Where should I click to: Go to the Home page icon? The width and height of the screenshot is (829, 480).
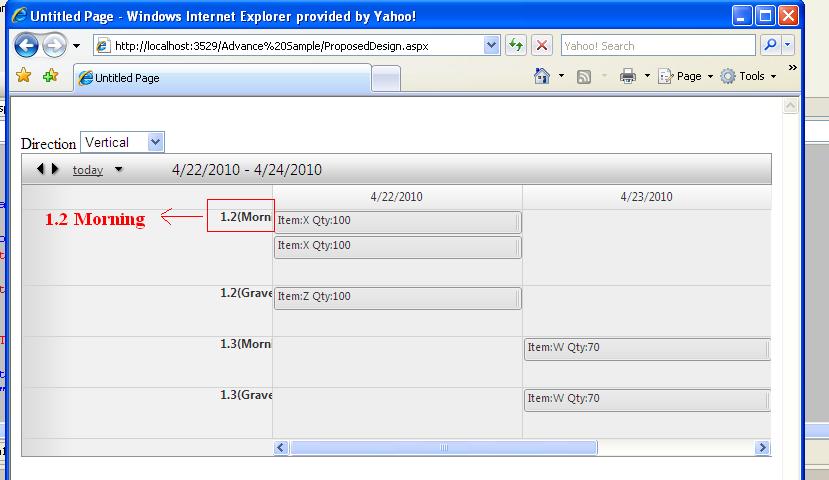point(542,76)
